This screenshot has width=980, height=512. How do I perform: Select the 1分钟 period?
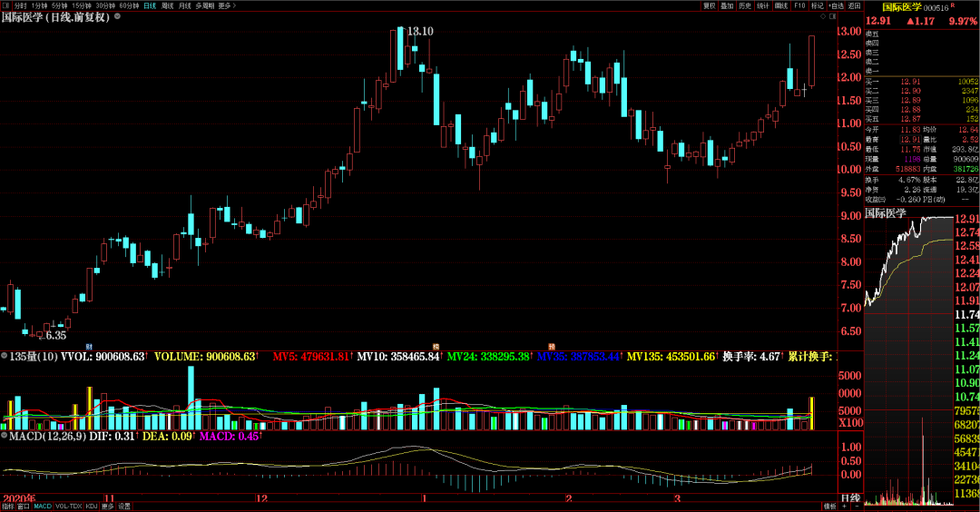[39, 5]
